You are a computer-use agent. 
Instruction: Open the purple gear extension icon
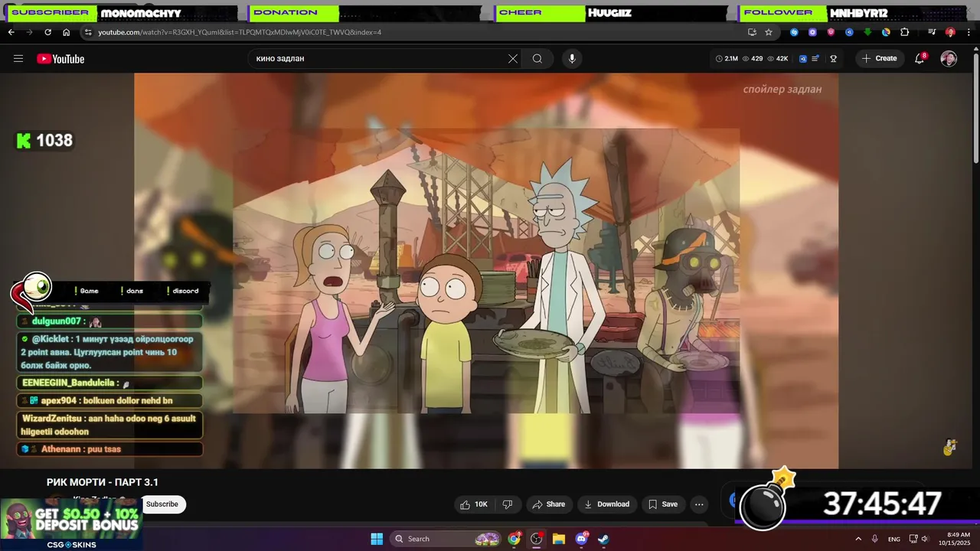coord(812,32)
